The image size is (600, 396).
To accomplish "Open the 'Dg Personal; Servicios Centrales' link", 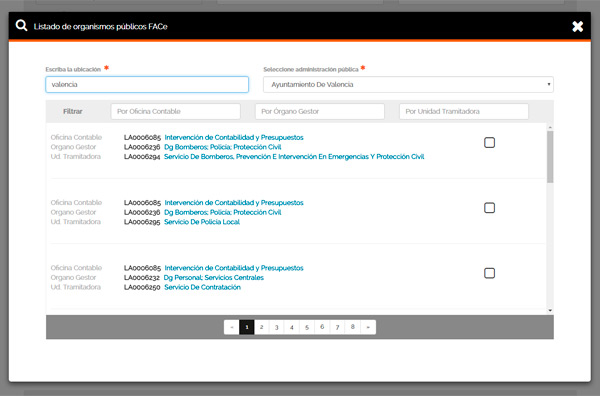I will click(214, 278).
